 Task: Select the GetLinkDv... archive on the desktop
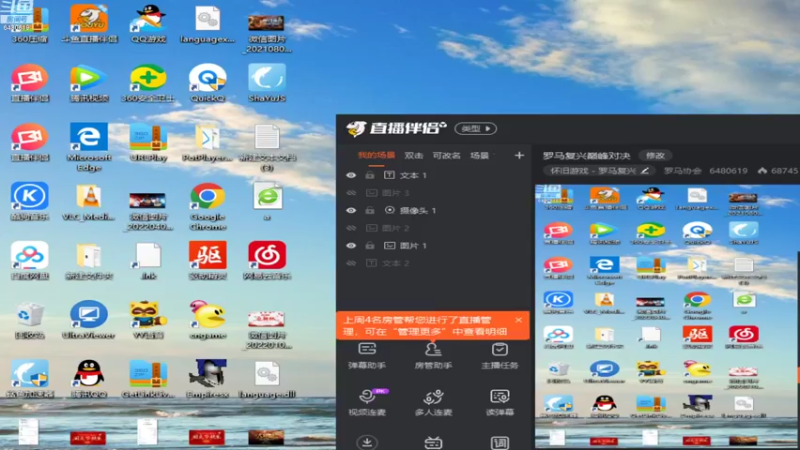148,379
